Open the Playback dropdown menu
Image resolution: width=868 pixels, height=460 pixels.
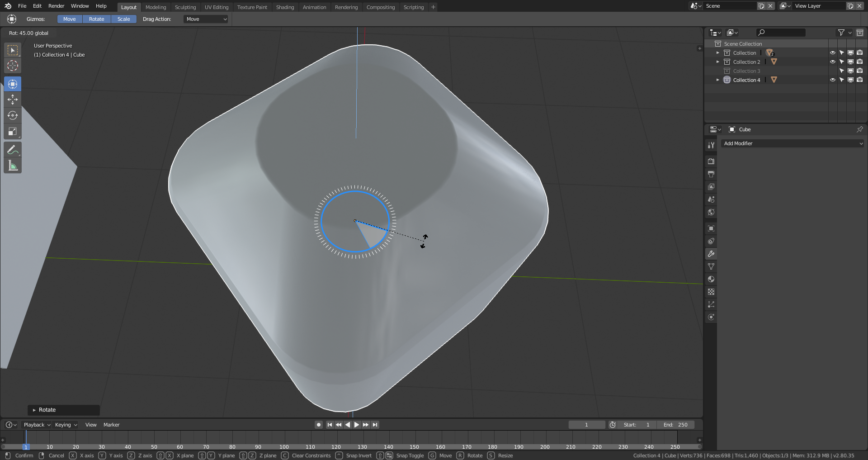tap(37, 425)
